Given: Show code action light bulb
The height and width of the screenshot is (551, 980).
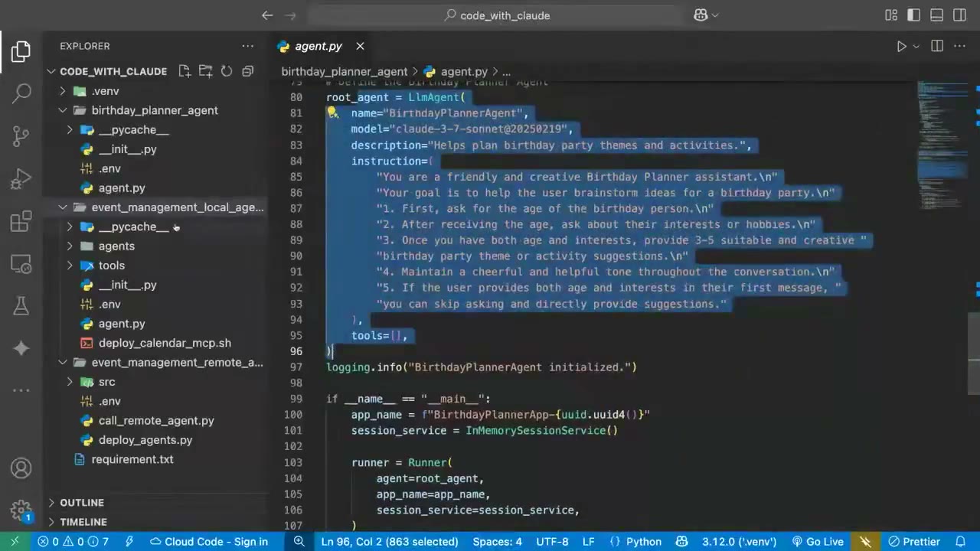Looking at the screenshot, I should [x=332, y=112].
